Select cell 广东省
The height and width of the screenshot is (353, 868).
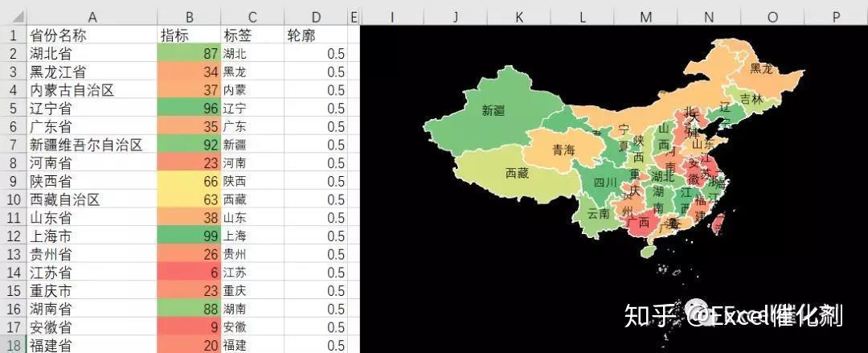pyautogui.click(x=92, y=127)
